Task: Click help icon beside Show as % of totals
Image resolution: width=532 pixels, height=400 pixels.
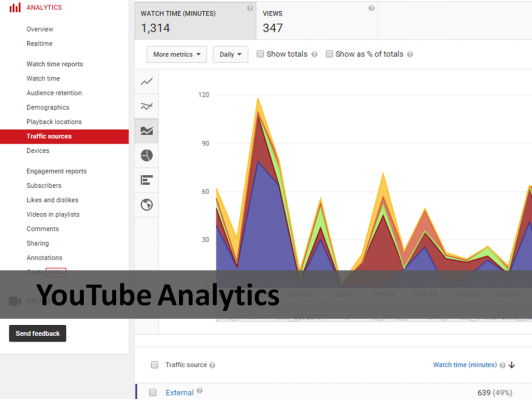Action: click(410, 54)
